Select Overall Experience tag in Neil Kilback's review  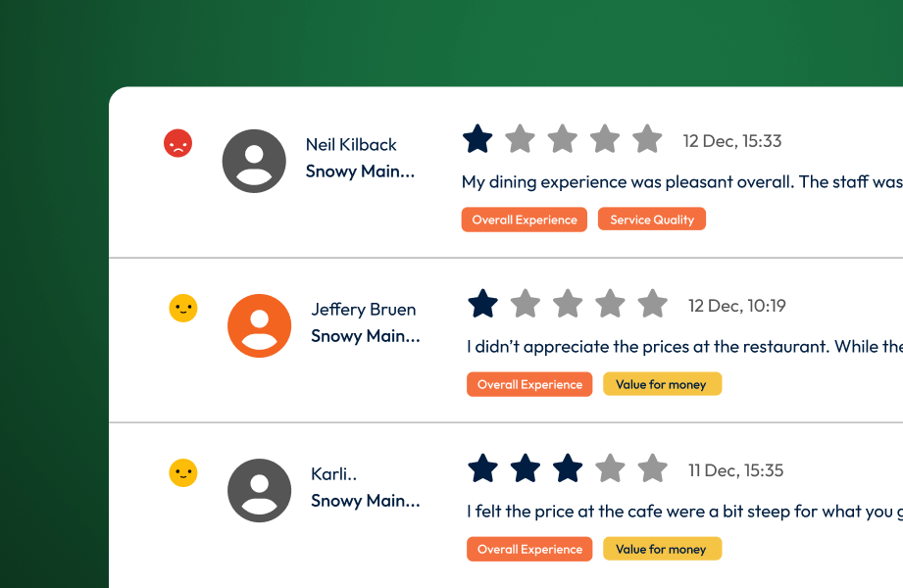pos(525,220)
